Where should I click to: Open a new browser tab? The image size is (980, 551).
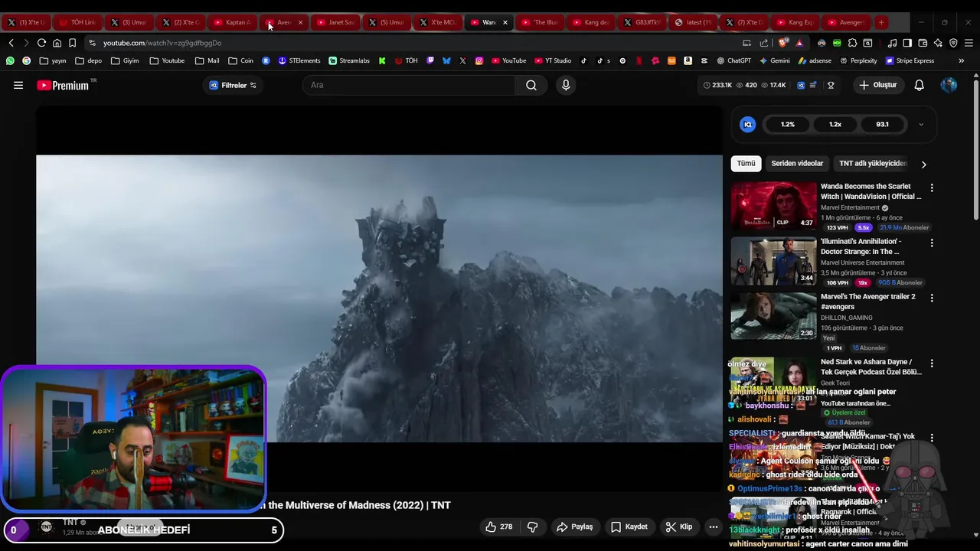(x=881, y=22)
